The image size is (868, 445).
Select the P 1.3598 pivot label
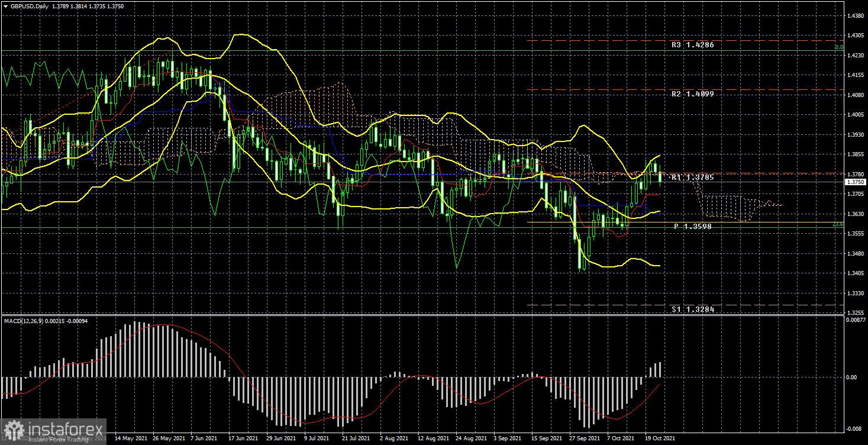pos(692,227)
